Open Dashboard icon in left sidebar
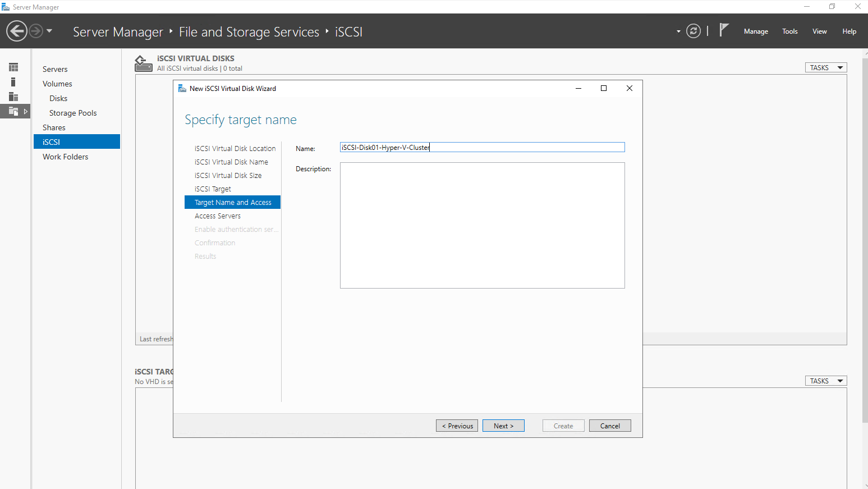 coord(13,67)
